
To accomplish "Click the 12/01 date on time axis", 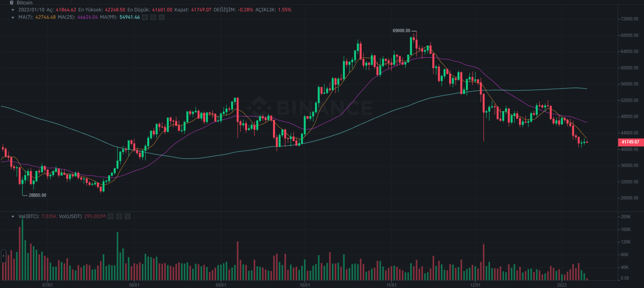I will (475, 285).
